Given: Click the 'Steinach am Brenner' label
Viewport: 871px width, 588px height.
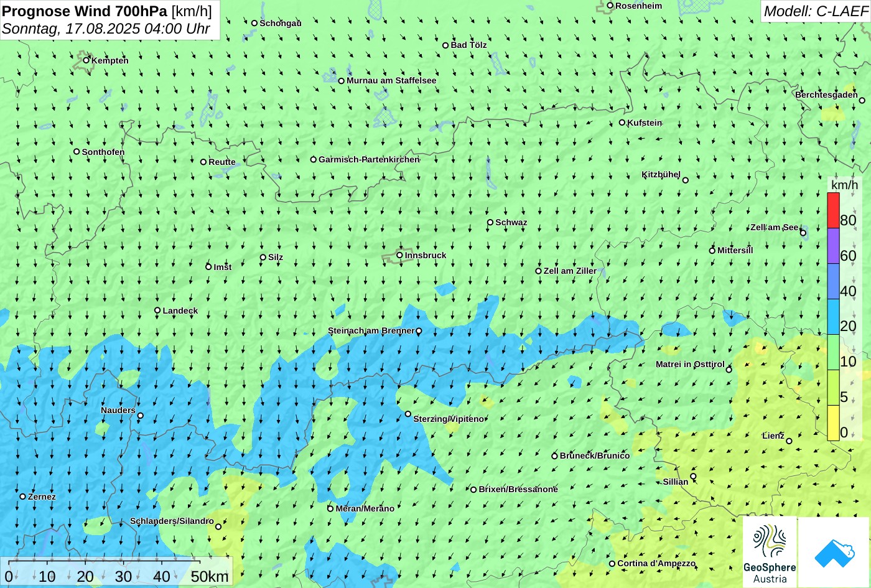Looking at the screenshot, I should (371, 330).
